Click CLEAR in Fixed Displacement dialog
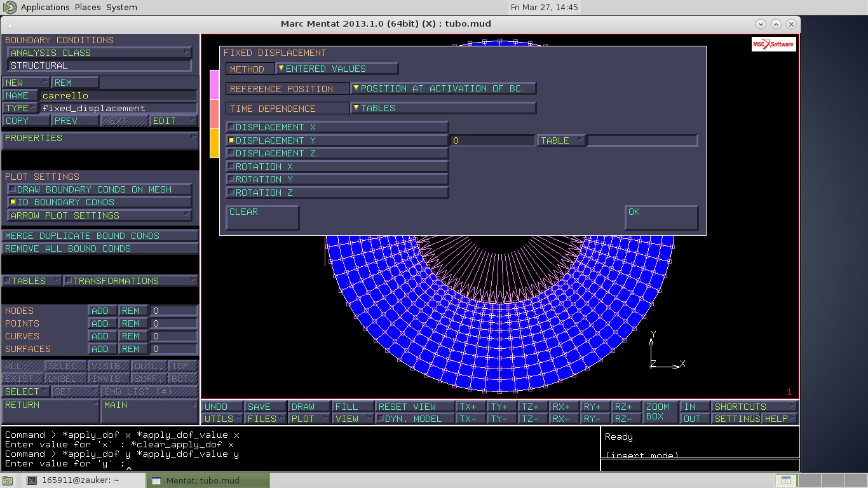Screen dimensions: 868x488 tap(262, 217)
